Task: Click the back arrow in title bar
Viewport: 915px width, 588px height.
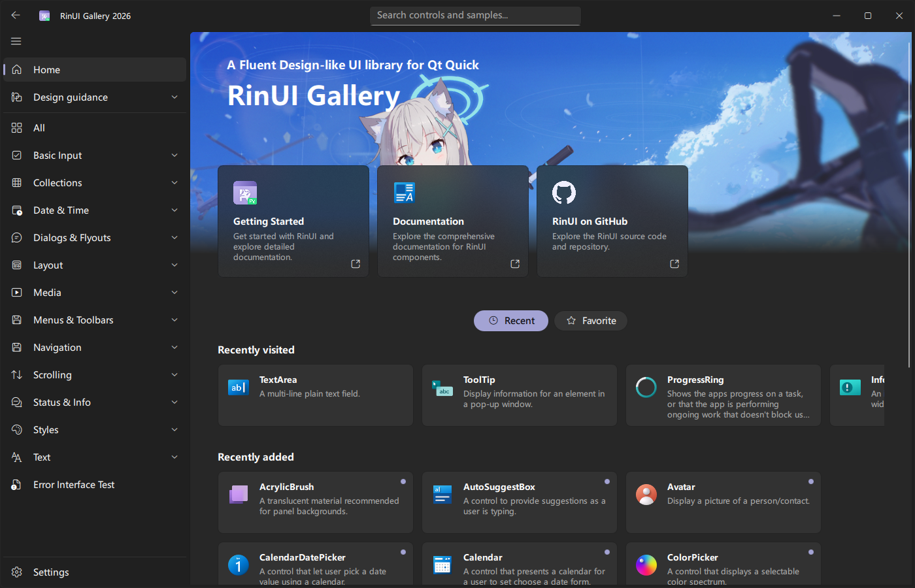Action: [16, 15]
